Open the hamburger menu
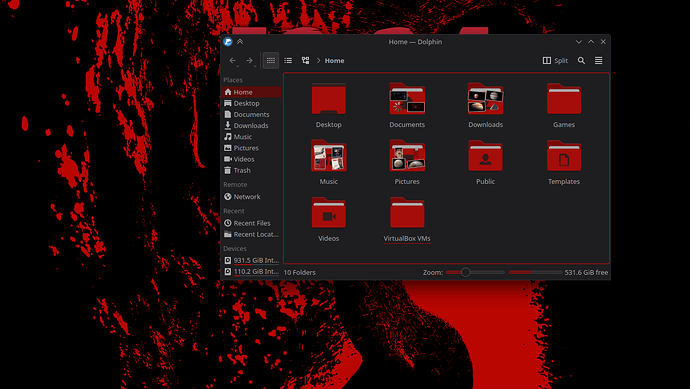690x389 pixels. (598, 61)
